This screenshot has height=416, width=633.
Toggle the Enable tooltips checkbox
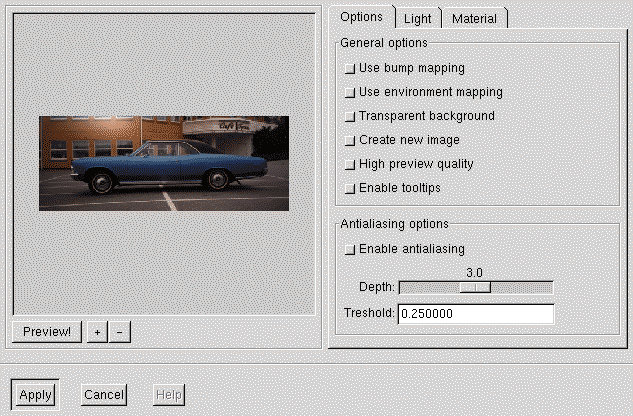[x=349, y=189]
